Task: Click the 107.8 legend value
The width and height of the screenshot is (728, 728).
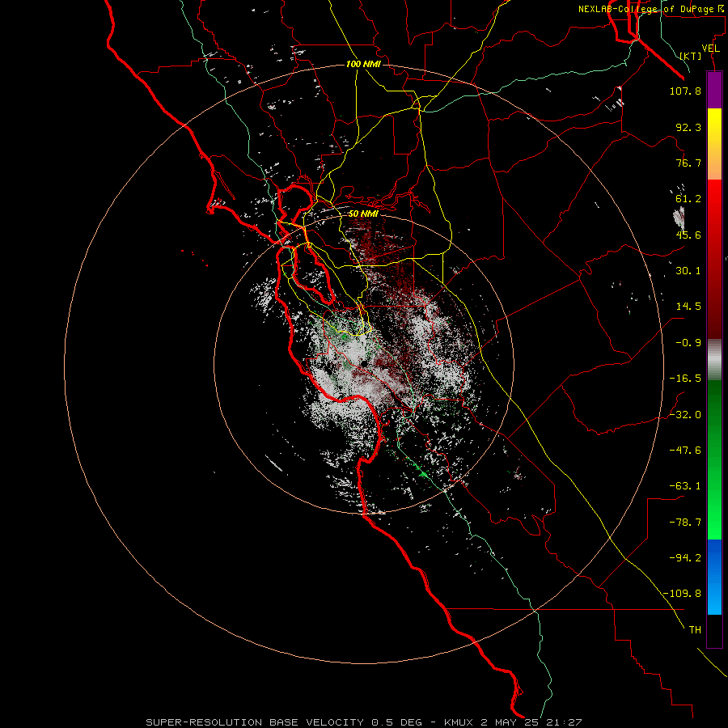Action: tap(685, 91)
